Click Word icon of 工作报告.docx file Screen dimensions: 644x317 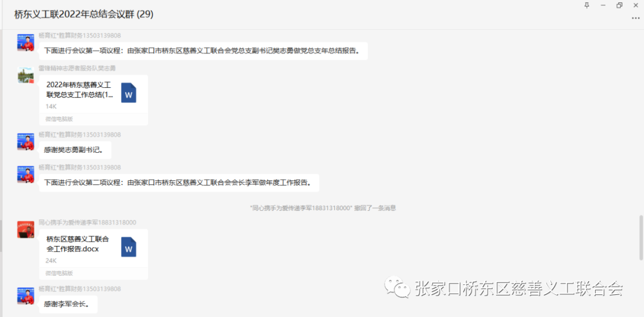coord(129,247)
